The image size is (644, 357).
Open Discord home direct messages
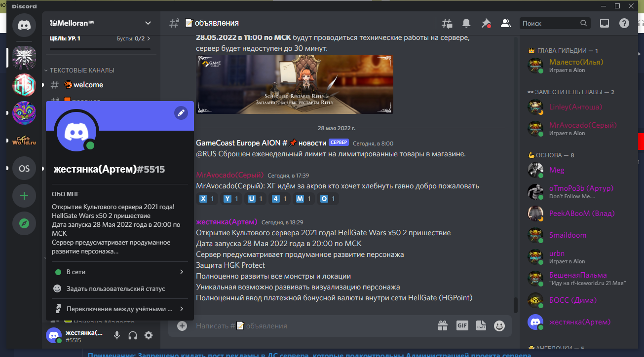click(x=24, y=26)
